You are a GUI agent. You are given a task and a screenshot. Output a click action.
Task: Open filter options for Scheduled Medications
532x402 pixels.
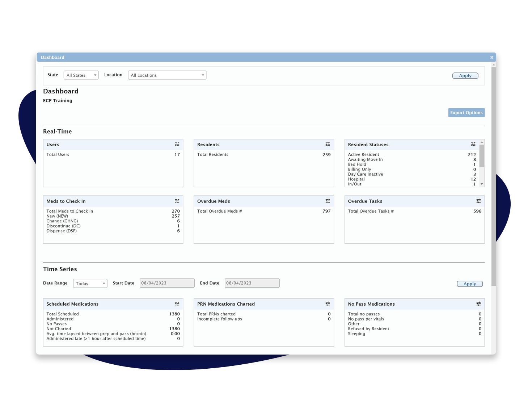tap(177, 303)
